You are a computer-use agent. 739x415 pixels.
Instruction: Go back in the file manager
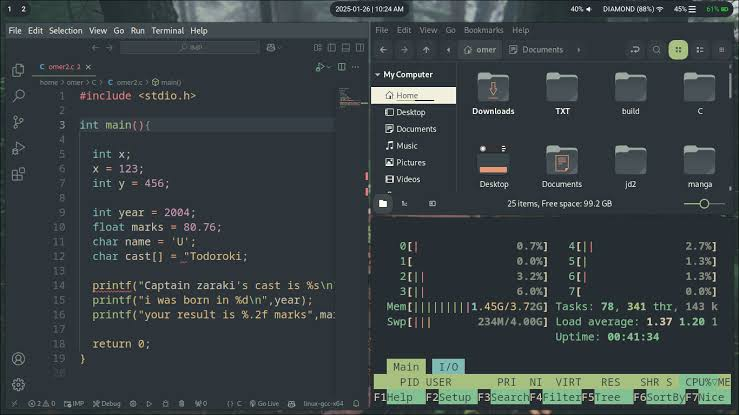(x=383, y=50)
